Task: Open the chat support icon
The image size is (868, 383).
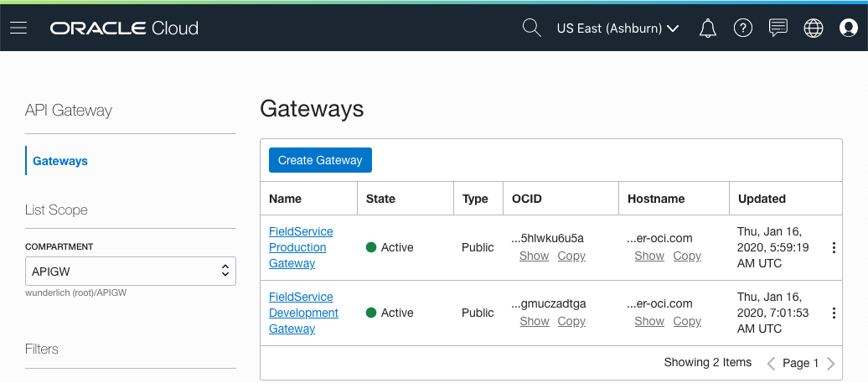Action: point(778,28)
